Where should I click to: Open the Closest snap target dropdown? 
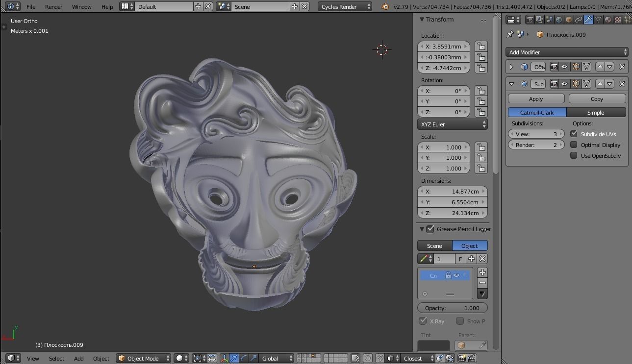point(418,358)
